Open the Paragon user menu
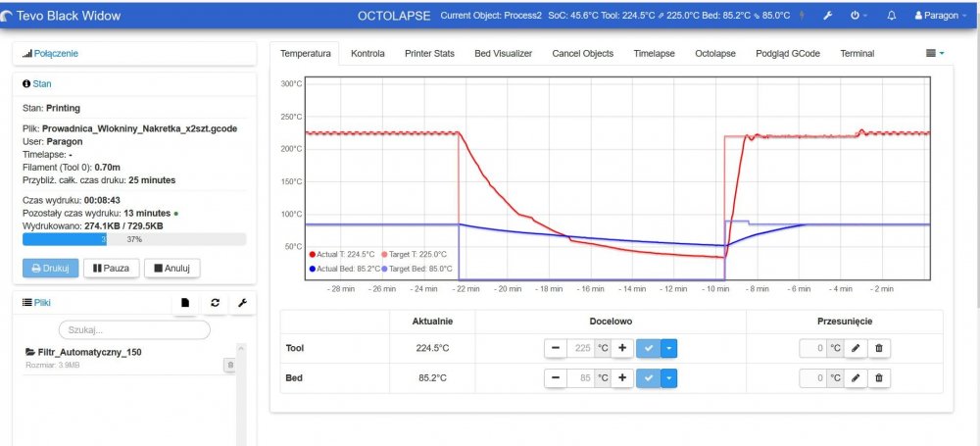The height and width of the screenshot is (446, 980). 941,16
